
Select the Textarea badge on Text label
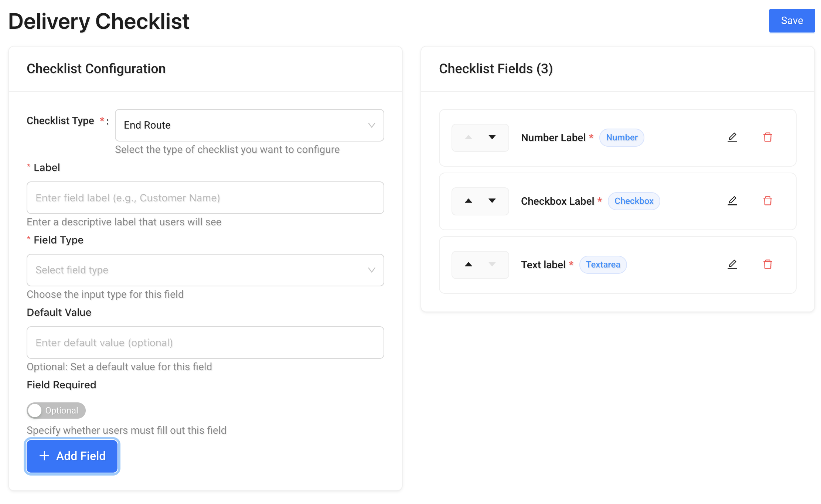point(603,264)
